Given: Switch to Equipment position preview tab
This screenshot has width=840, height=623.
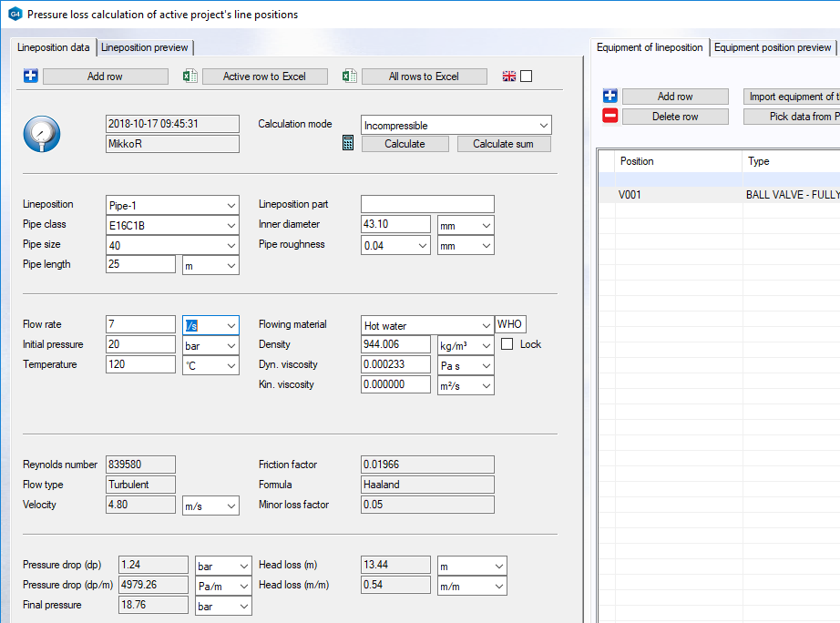Looking at the screenshot, I should 773,47.
